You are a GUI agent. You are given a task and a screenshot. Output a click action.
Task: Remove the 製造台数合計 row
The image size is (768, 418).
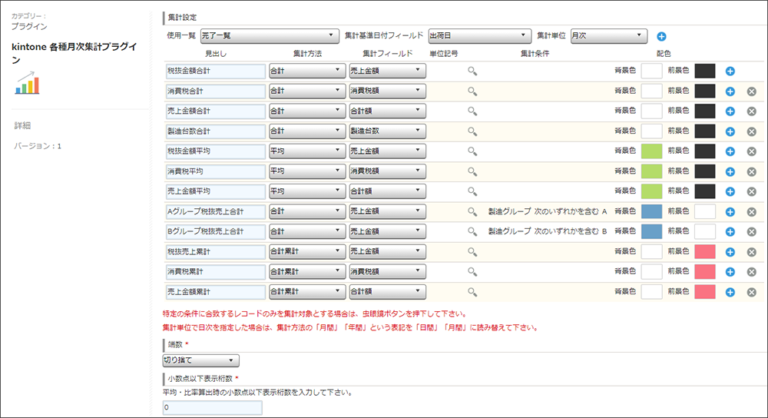click(x=751, y=132)
